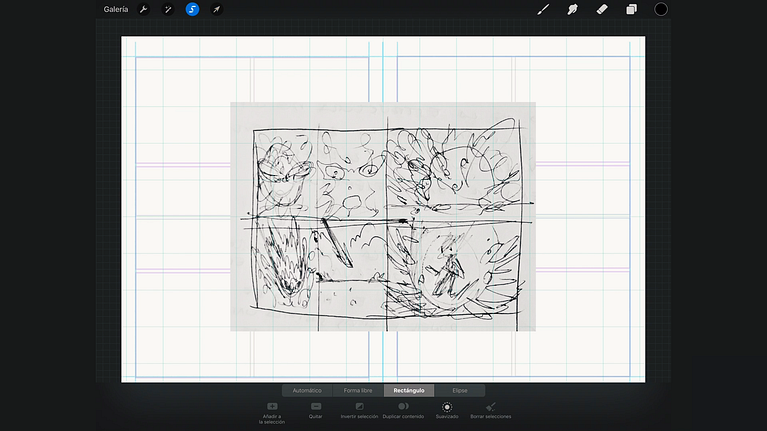767x431 pixels.
Task: Open the Actions wrench menu
Action: (144, 9)
